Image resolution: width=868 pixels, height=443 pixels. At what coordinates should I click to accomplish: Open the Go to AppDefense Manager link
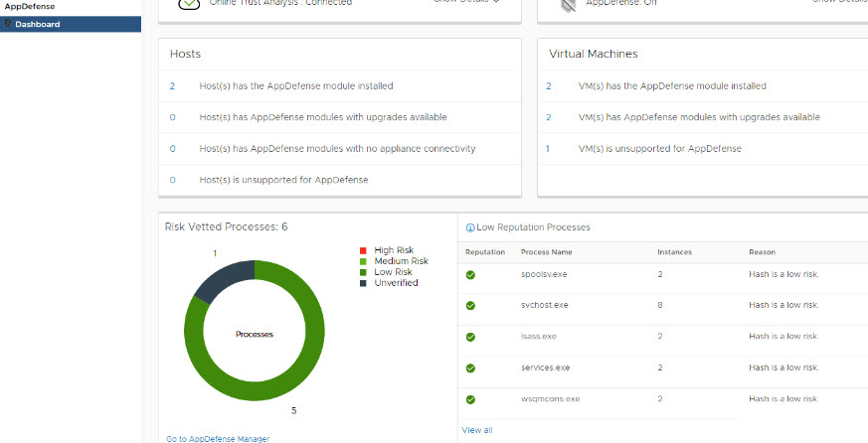point(218,438)
